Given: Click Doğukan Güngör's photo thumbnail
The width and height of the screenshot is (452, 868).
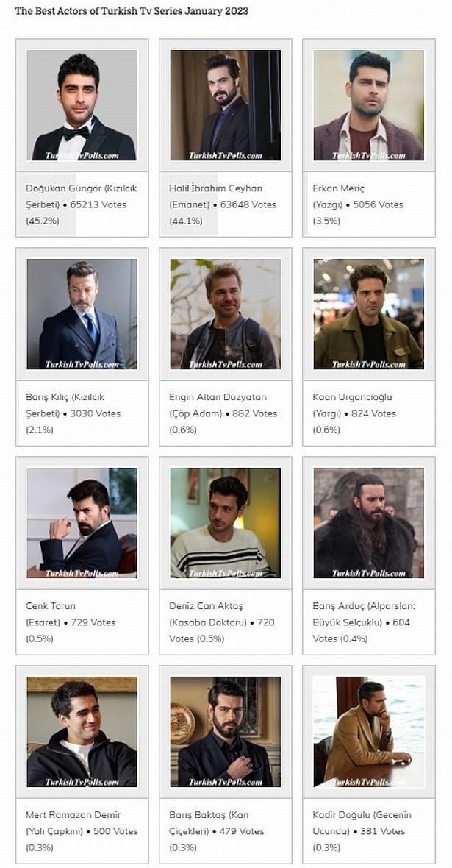Looking at the screenshot, I should point(82,105).
